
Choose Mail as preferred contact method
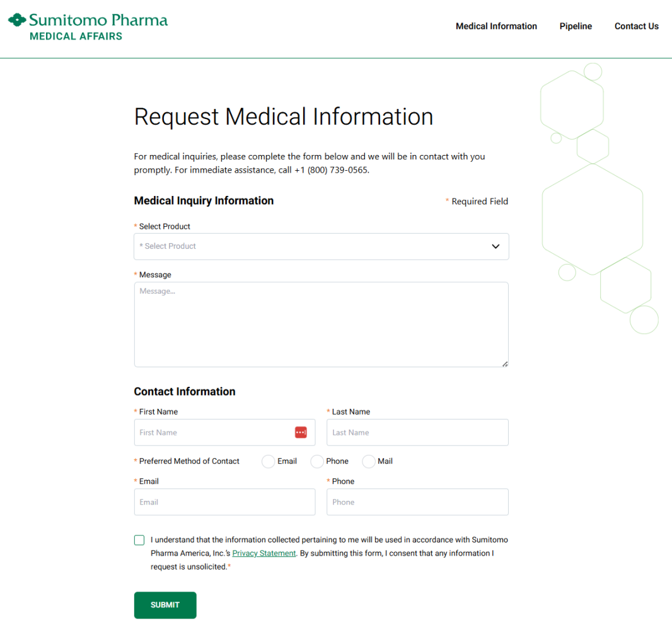tap(369, 462)
